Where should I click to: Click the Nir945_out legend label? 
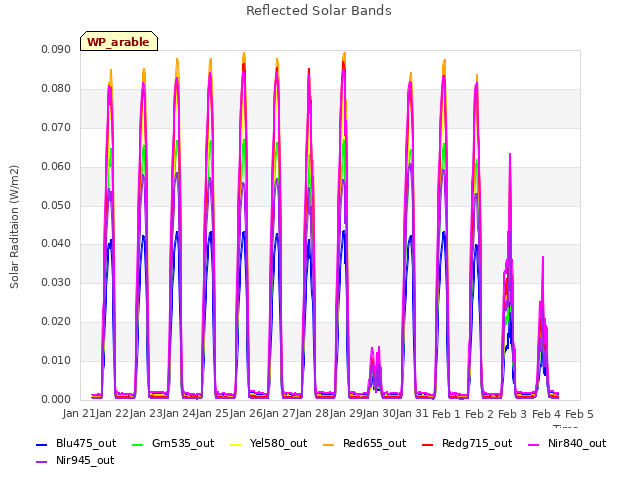[x=85, y=461]
